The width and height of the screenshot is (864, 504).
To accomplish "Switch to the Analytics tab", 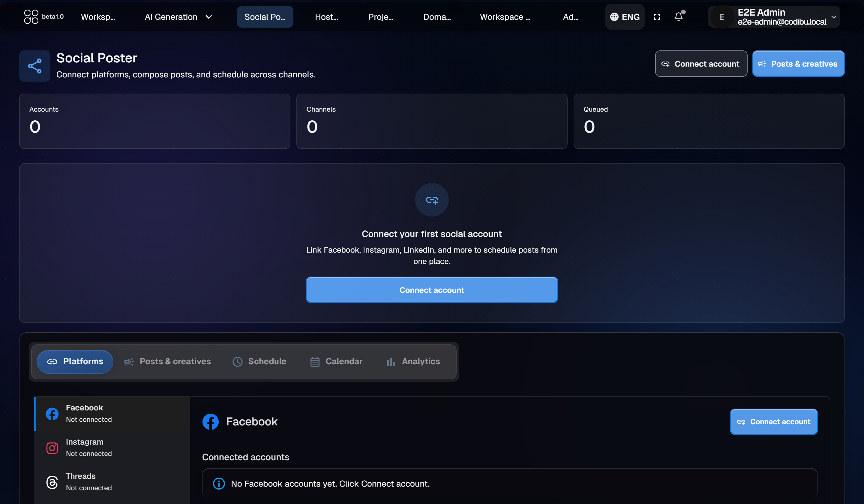I will coord(413,361).
